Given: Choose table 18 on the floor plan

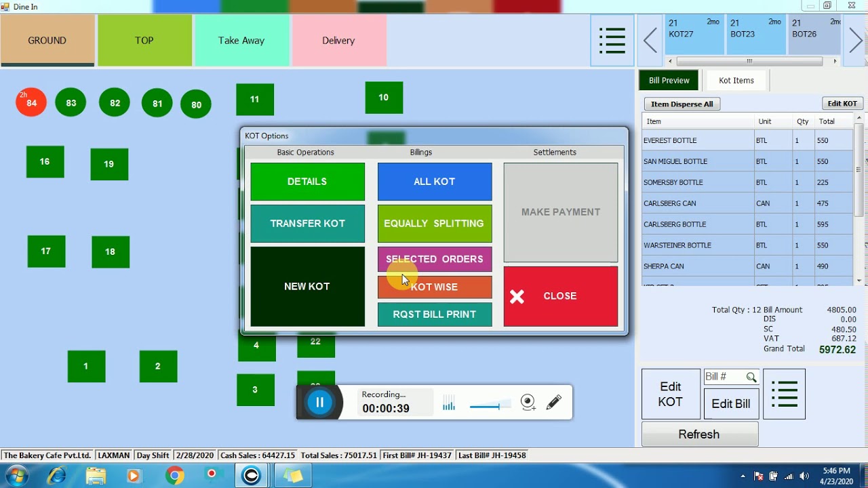Looking at the screenshot, I should pos(111,251).
